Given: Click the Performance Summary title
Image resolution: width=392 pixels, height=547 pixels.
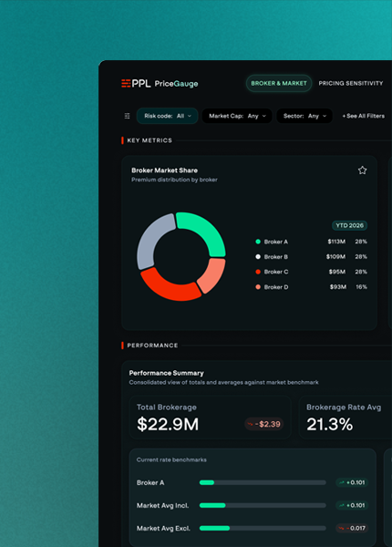Looking at the screenshot, I should [x=166, y=373].
